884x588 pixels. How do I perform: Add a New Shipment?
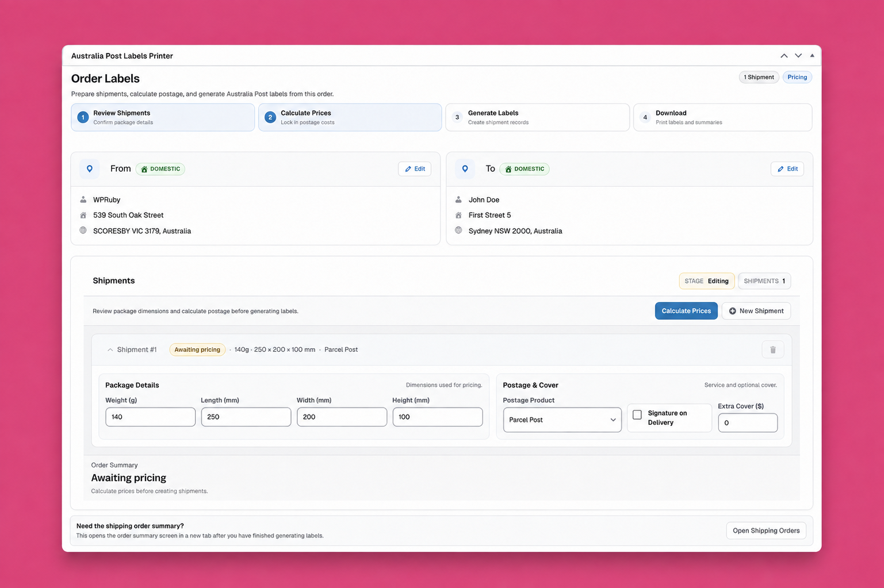(x=756, y=311)
